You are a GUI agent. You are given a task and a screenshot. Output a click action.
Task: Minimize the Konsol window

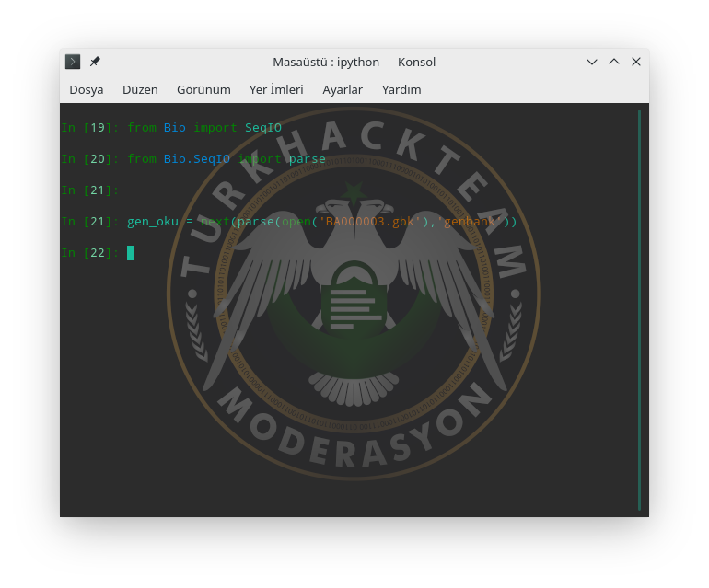click(592, 62)
